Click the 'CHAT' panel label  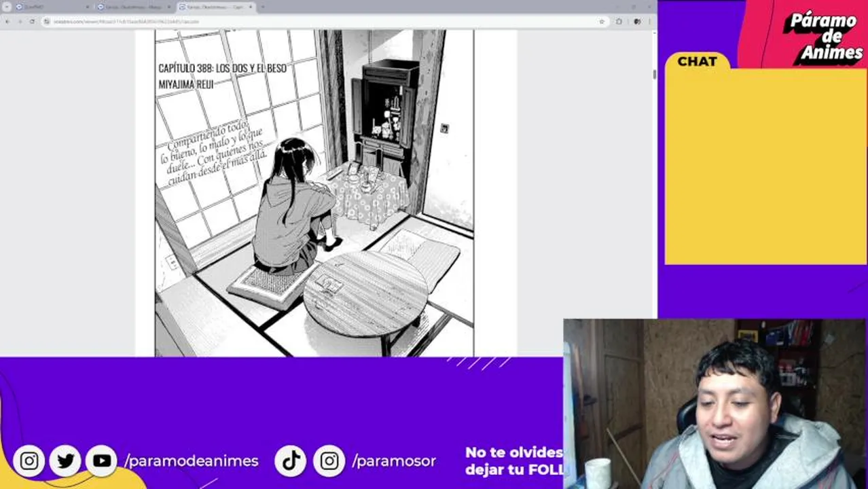[x=697, y=61]
